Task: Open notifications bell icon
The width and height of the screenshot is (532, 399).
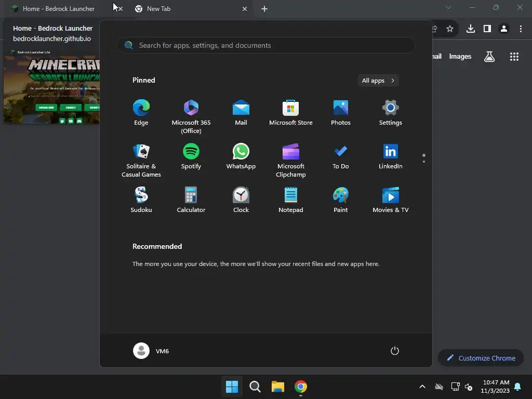Action: pos(518,387)
